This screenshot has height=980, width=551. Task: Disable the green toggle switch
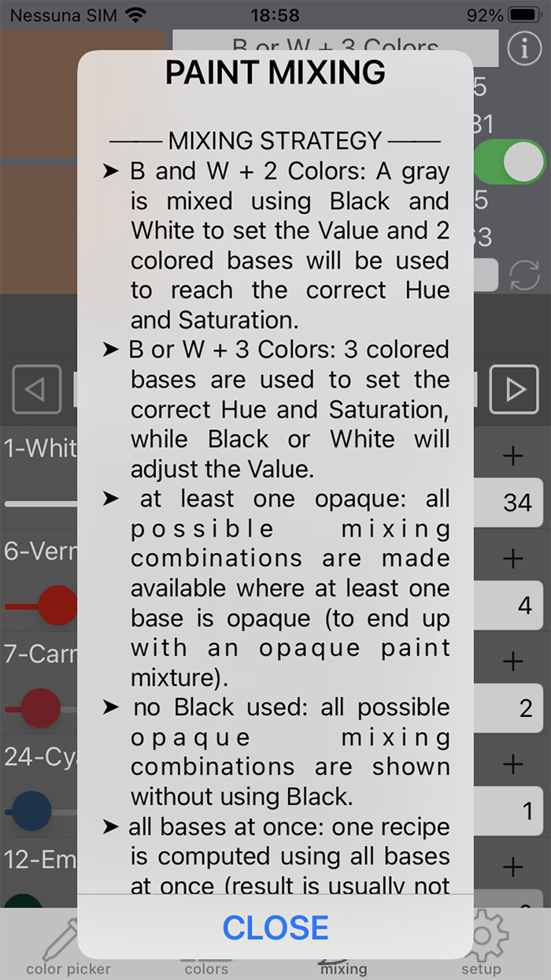coord(509,161)
